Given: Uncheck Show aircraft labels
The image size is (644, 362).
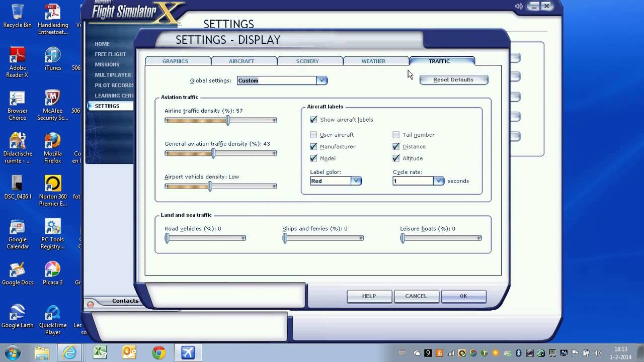Looking at the screenshot, I should pos(314,120).
